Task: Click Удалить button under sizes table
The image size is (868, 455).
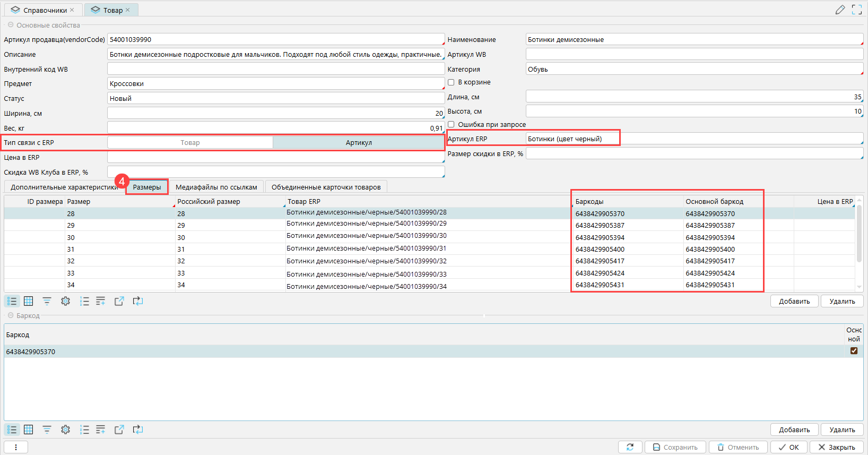Action: point(842,301)
